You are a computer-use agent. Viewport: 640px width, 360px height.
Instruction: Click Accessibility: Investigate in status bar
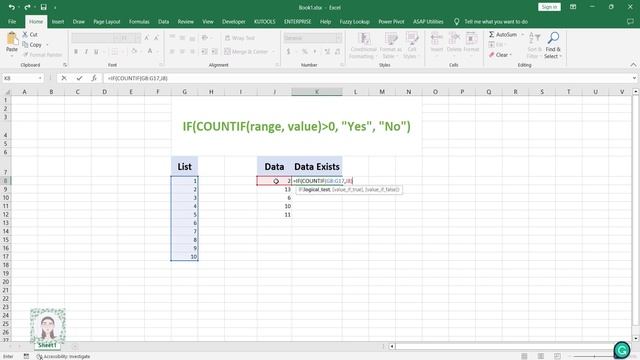pos(63,356)
